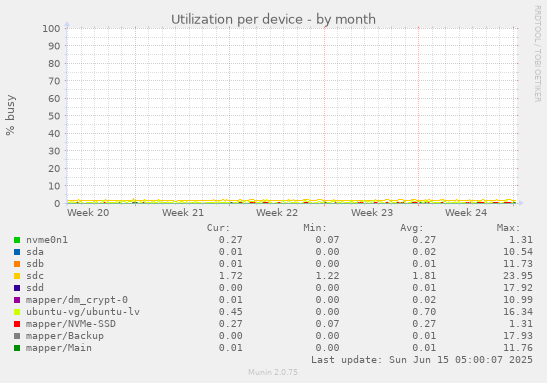Click the graph title Utilization per device
This screenshot has width=547, height=383.
(x=273, y=19)
